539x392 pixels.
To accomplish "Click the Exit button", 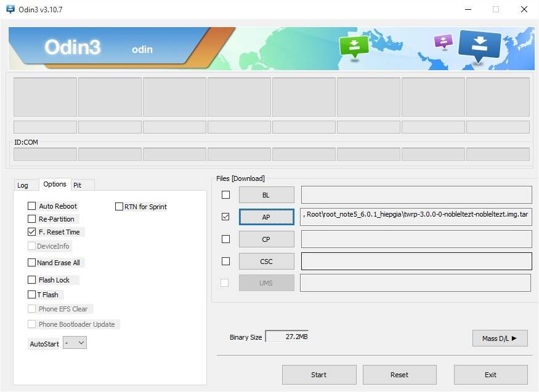I will [490, 375].
